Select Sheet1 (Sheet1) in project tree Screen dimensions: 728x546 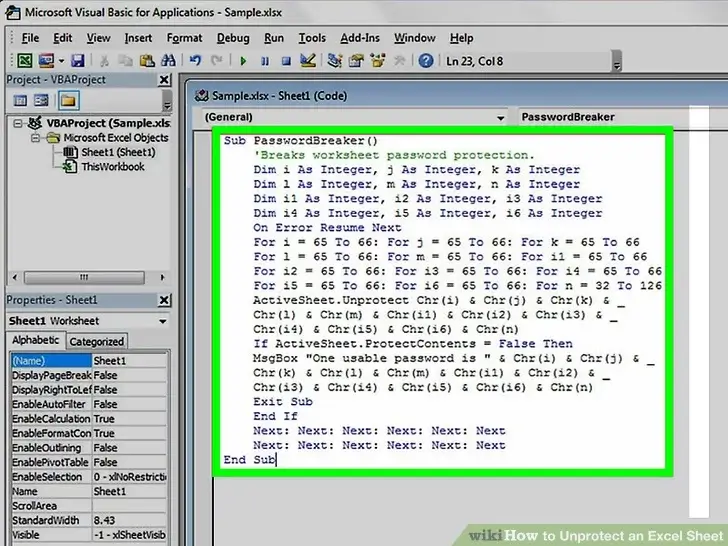click(x=118, y=152)
